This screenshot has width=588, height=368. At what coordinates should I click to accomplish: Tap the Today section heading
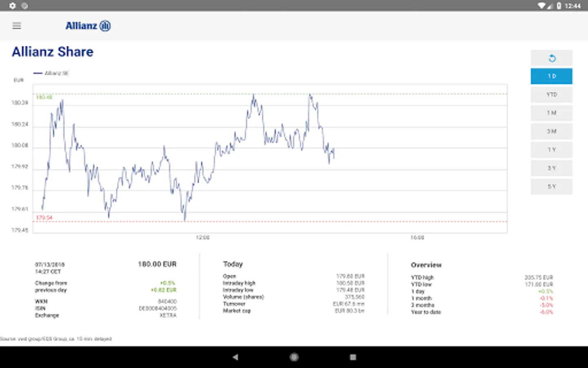tap(233, 264)
